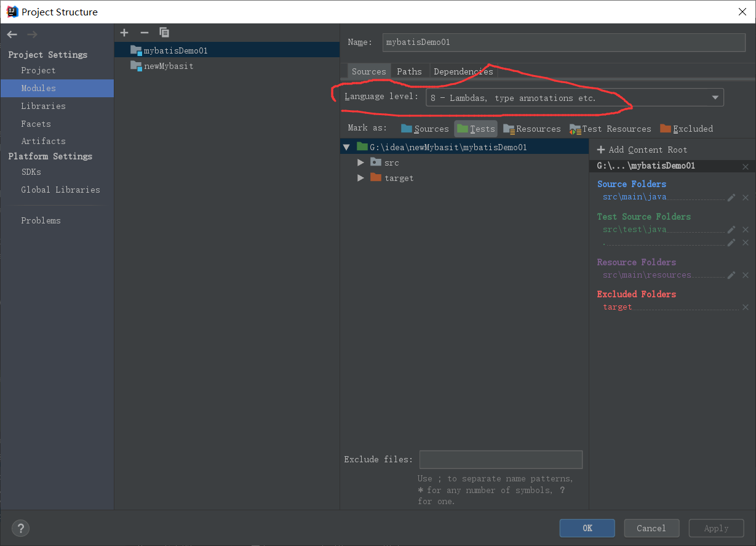Focus the Exclude files field
This screenshot has height=546, width=756.
[x=501, y=459]
